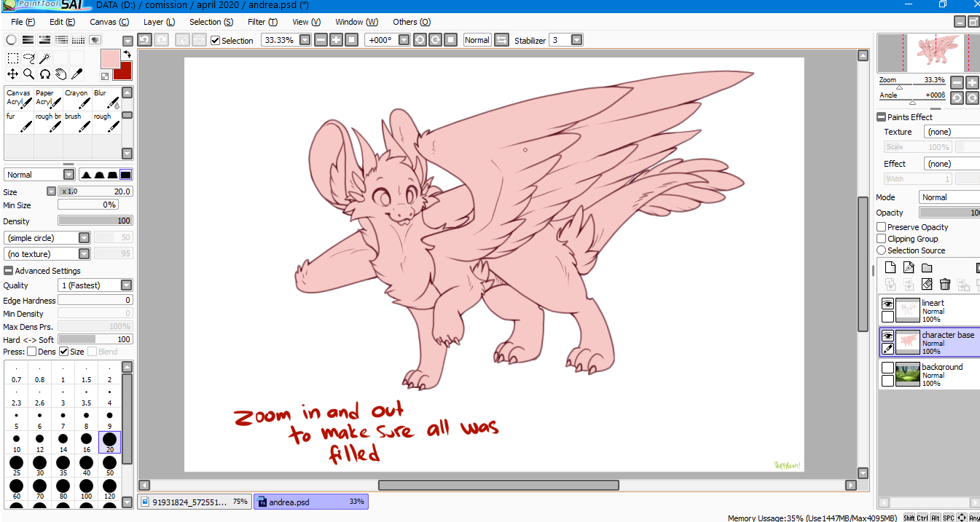Select brush size preset 20

(109, 442)
